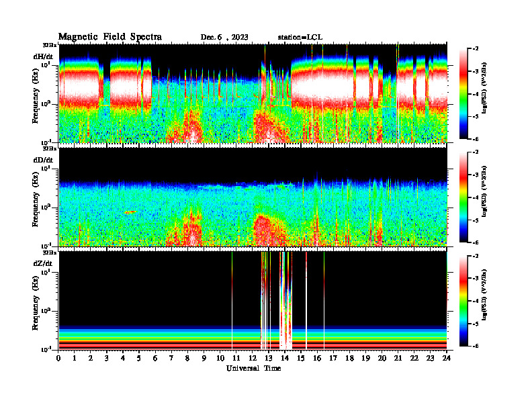Click the "Universal Time" axis label

(x=254, y=369)
